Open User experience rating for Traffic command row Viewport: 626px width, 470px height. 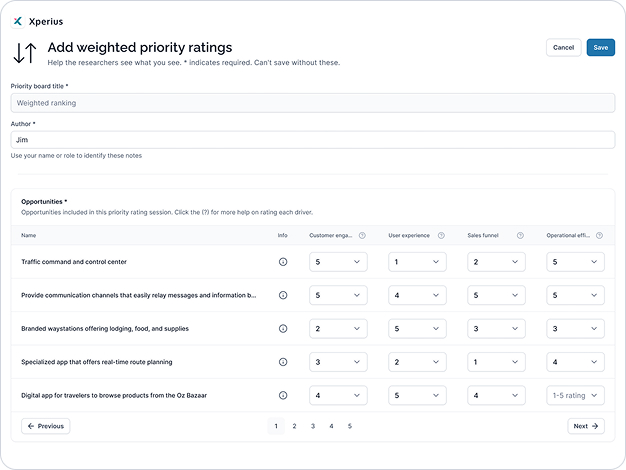click(x=417, y=262)
